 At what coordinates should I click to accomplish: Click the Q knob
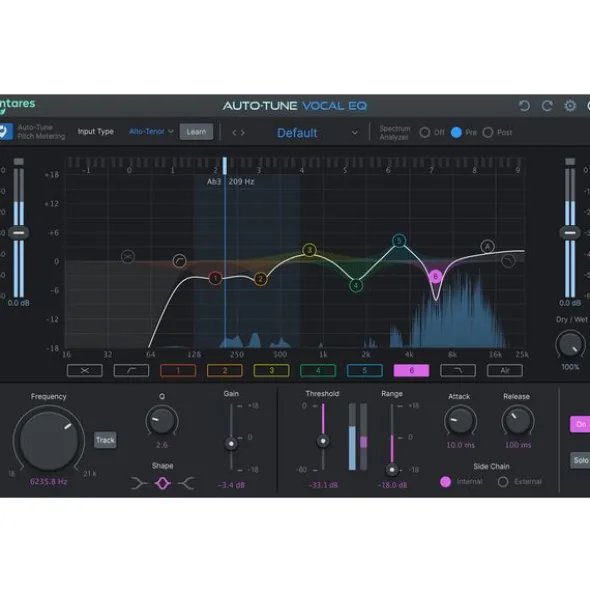pos(162,421)
